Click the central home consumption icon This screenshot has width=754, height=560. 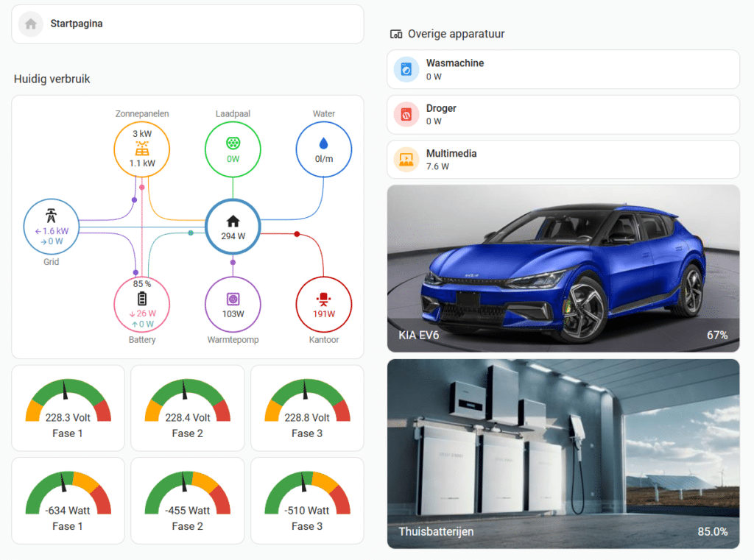(233, 221)
